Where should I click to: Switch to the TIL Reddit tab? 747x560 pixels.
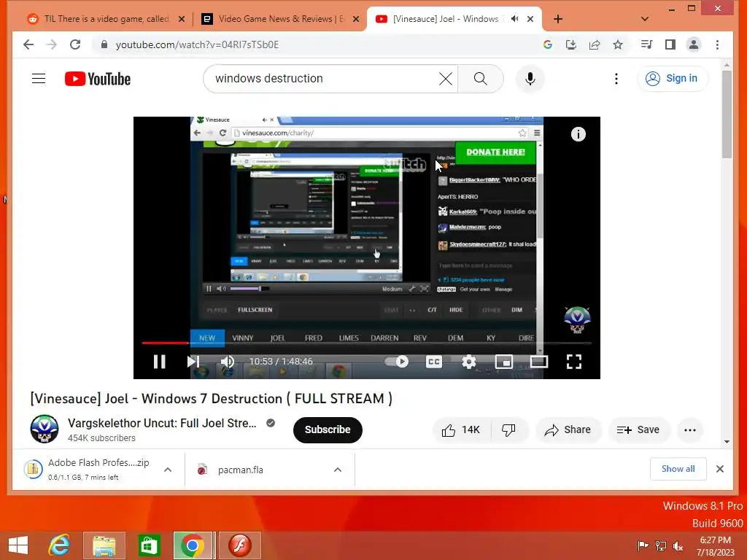pos(106,19)
